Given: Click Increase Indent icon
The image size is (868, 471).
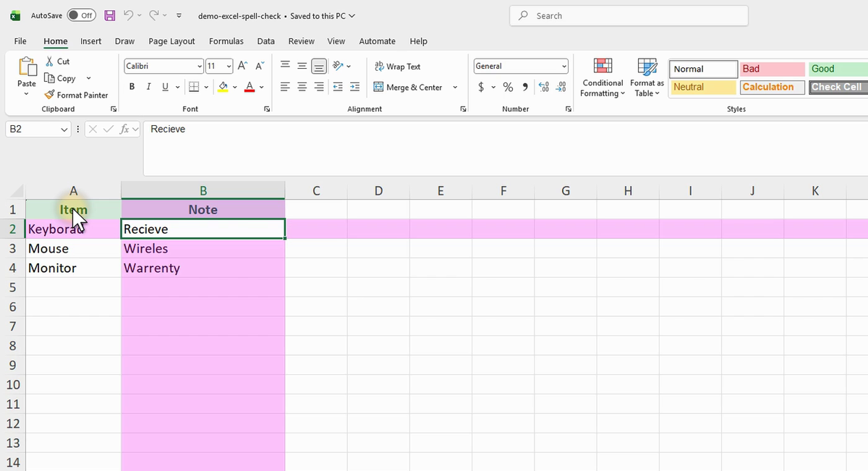Looking at the screenshot, I should coord(354,87).
